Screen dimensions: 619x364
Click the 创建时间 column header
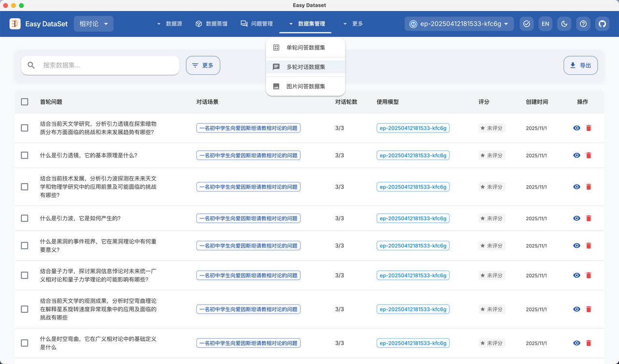pyautogui.click(x=537, y=102)
